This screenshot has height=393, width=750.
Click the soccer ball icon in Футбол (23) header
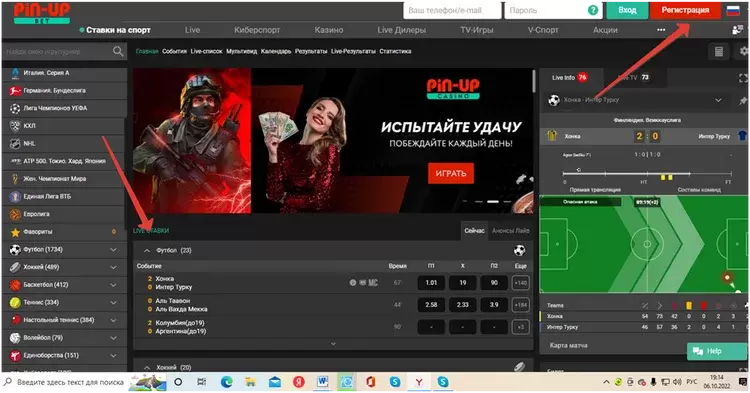click(x=519, y=250)
